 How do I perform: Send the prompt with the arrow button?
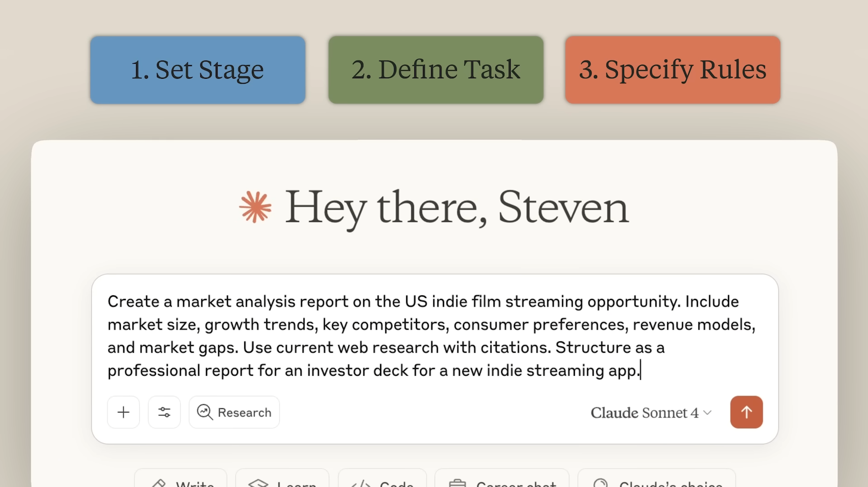(x=746, y=412)
